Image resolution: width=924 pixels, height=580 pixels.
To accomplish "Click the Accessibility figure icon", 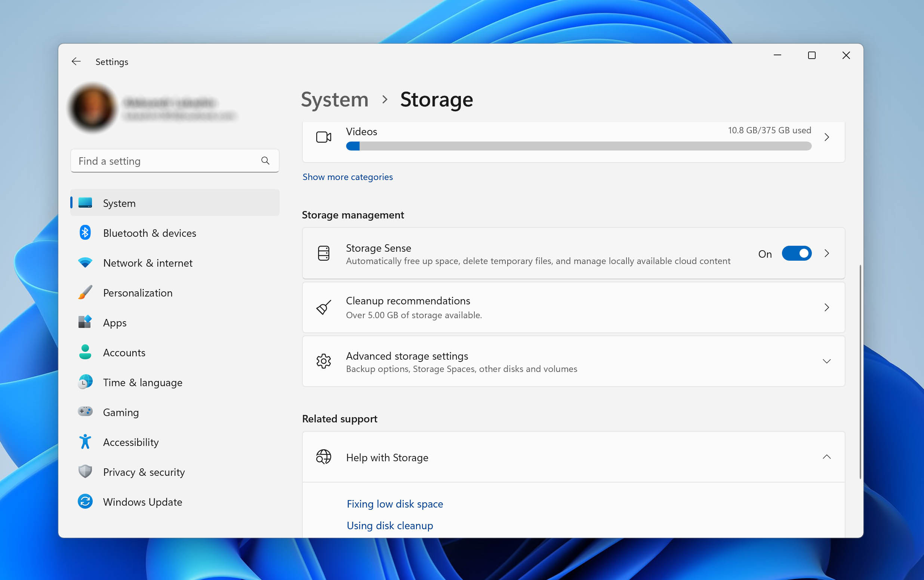I will pos(85,441).
